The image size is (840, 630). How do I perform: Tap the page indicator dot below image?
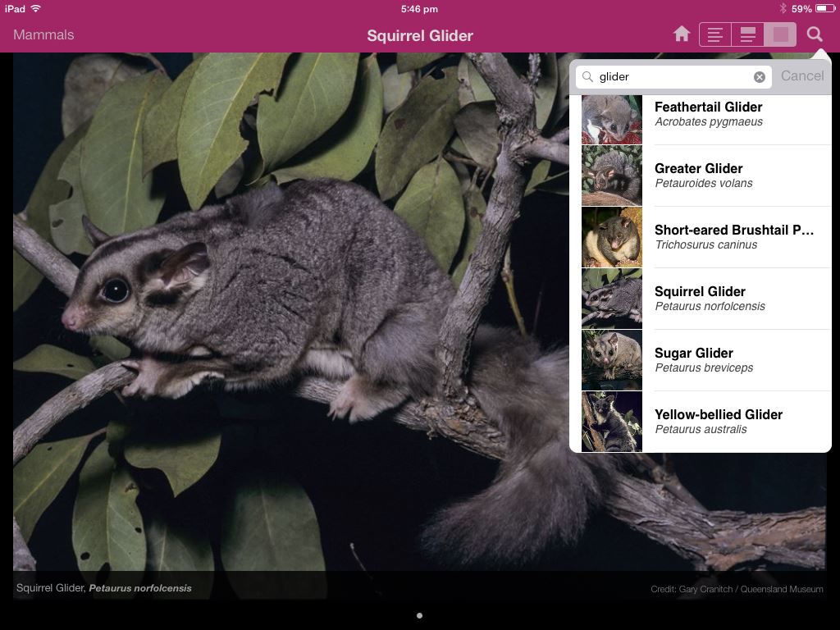pyautogui.click(x=419, y=615)
